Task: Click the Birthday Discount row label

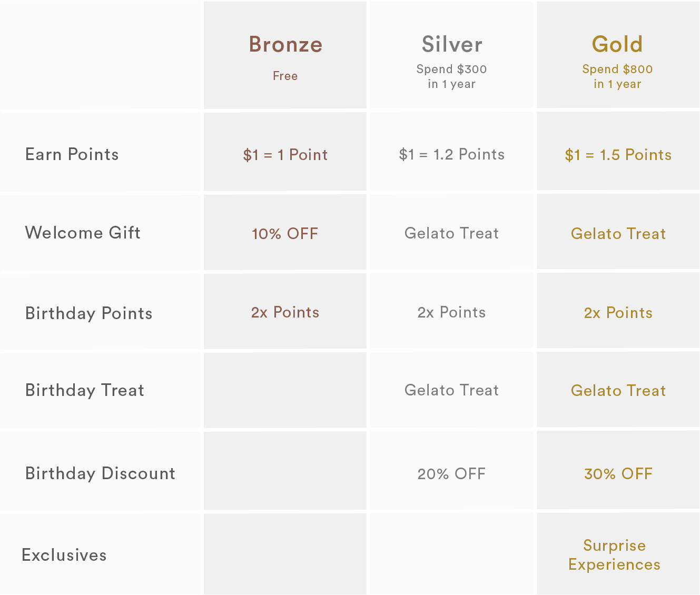Action: tap(100, 473)
